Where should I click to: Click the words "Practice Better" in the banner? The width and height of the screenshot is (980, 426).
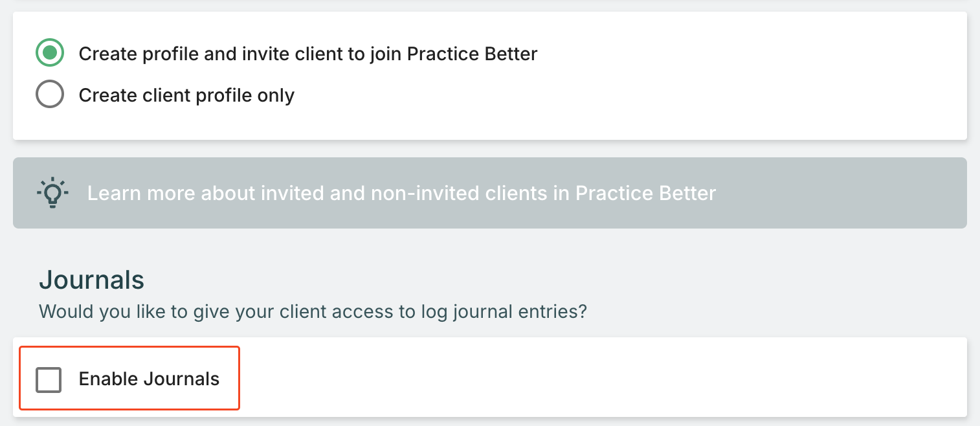coord(645,193)
